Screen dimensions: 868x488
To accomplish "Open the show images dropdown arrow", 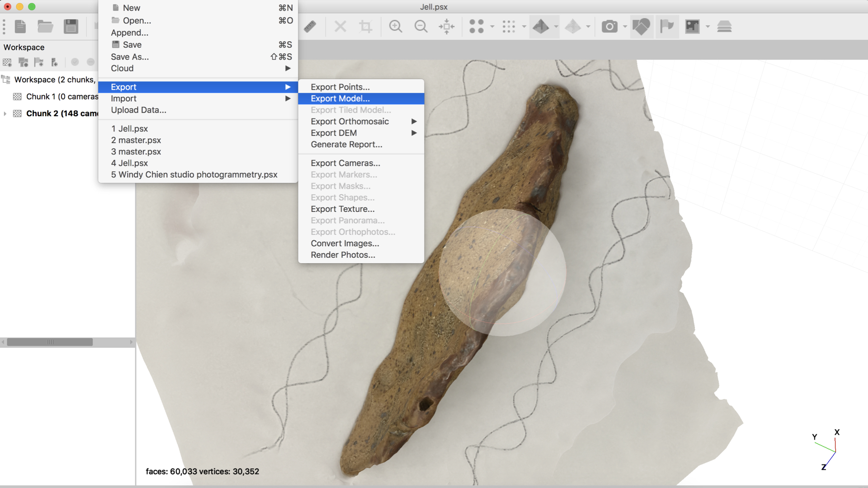I will click(x=708, y=27).
